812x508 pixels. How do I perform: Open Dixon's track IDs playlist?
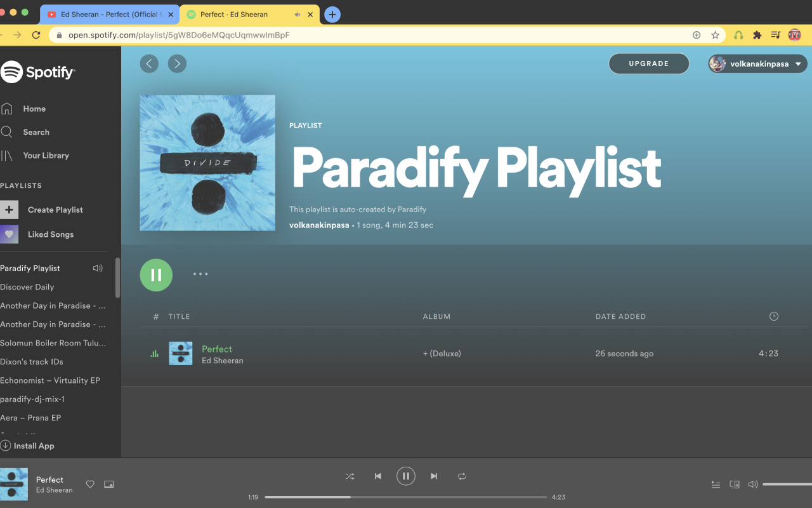pos(32,362)
